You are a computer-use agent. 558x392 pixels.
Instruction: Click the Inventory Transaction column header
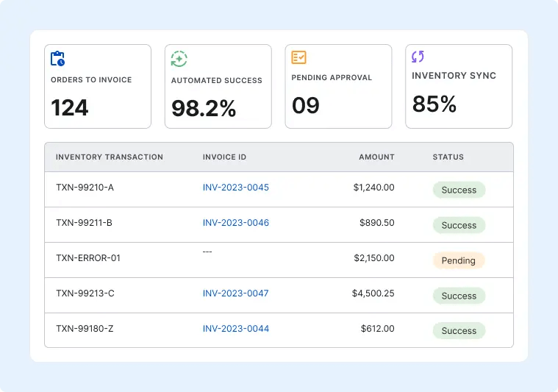(x=110, y=157)
